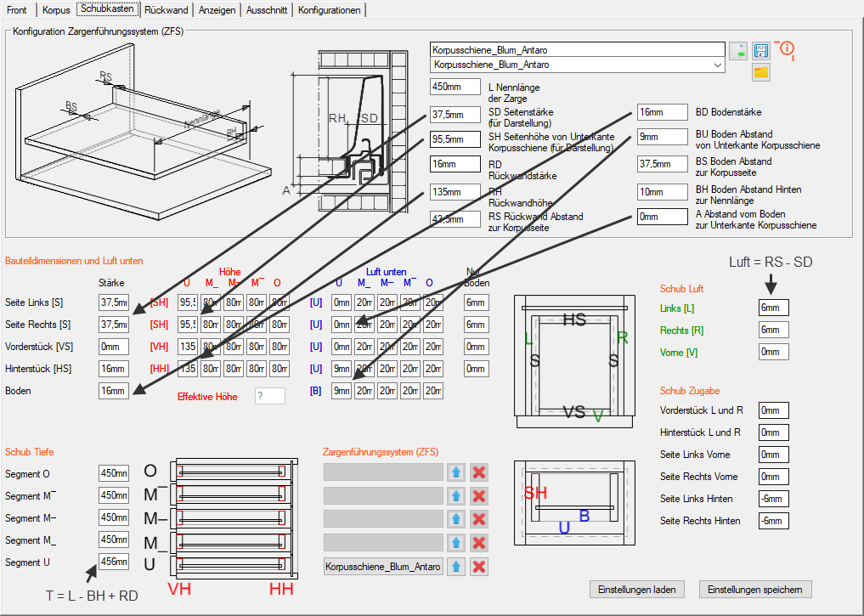Click the BD Bodenstärke 16mm field
This screenshot has width=864, height=616.
[x=663, y=112]
